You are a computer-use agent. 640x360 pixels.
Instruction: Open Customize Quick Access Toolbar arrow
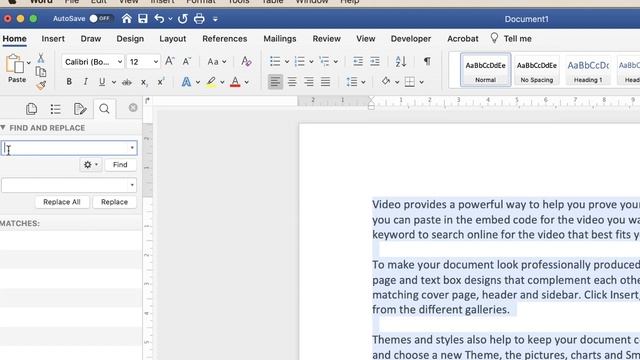215,19
